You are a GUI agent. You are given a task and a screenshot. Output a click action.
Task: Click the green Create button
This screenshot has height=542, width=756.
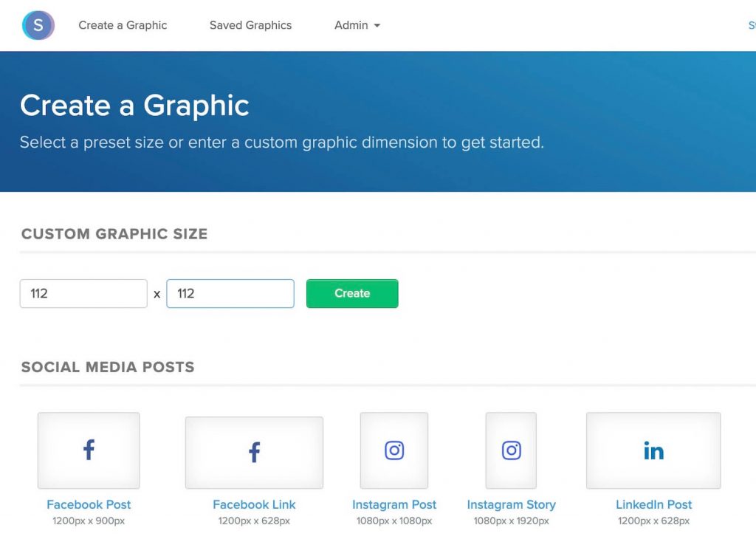click(x=352, y=293)
